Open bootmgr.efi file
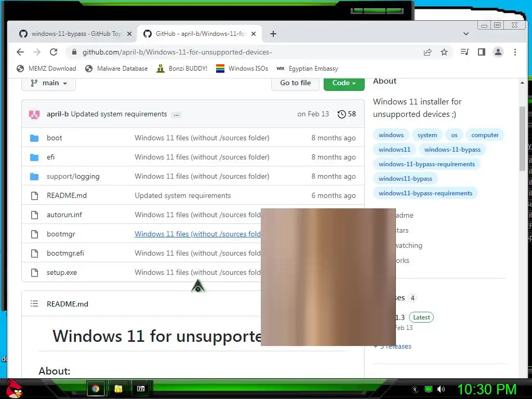Screen dimensions: 532x399 click(65, 254)
